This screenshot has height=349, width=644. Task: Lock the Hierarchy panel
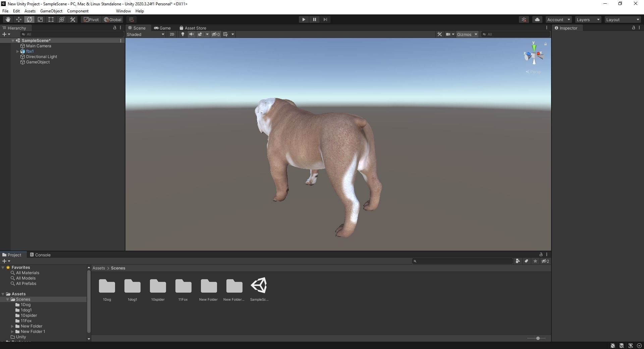pyautogui.click(x=115, y=28)
